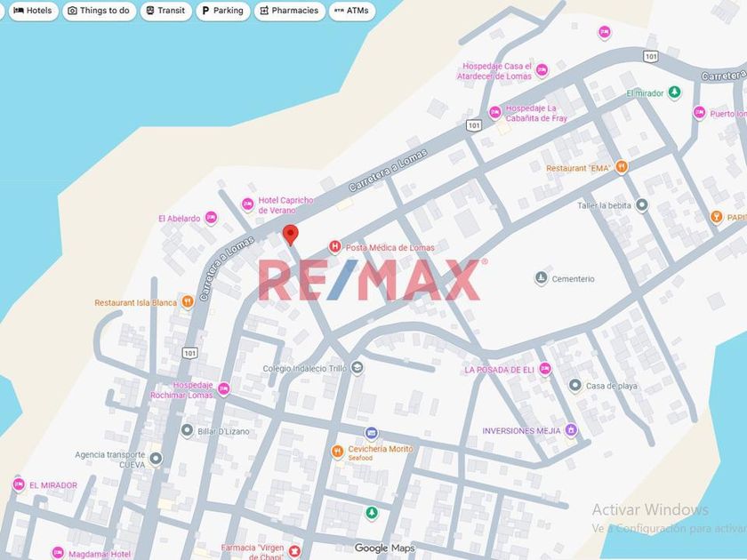
Task: Open the Magdamar Hotel lodging icon
Action: pos(58,553)
